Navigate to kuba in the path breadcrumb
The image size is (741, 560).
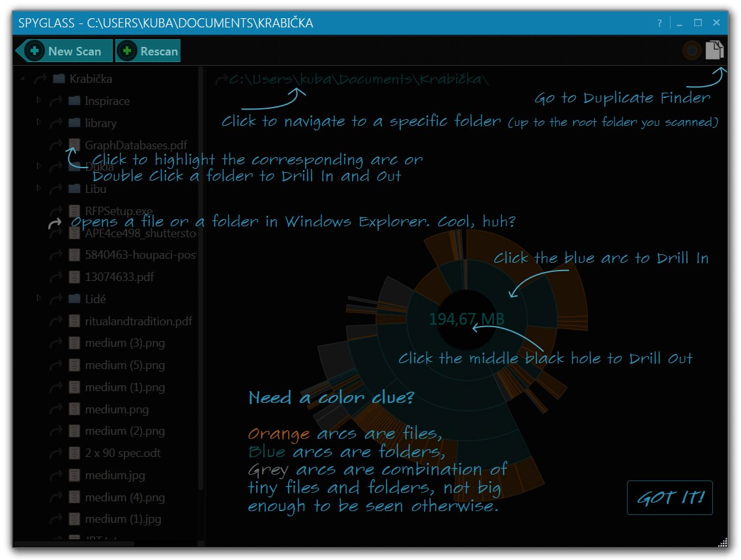tap(316, 80)
